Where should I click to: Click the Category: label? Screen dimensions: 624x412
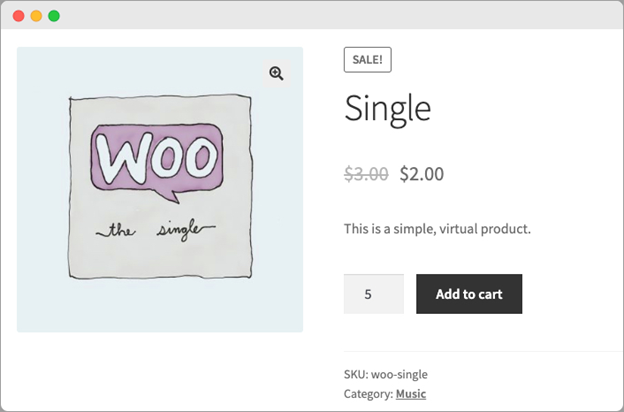click(x=367, y=394)
